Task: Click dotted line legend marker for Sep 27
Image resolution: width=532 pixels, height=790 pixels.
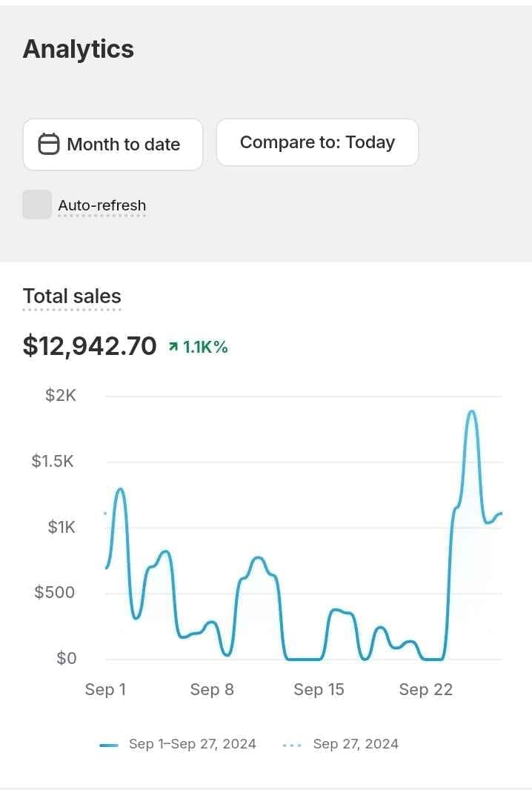Action: tap(292, 745)
